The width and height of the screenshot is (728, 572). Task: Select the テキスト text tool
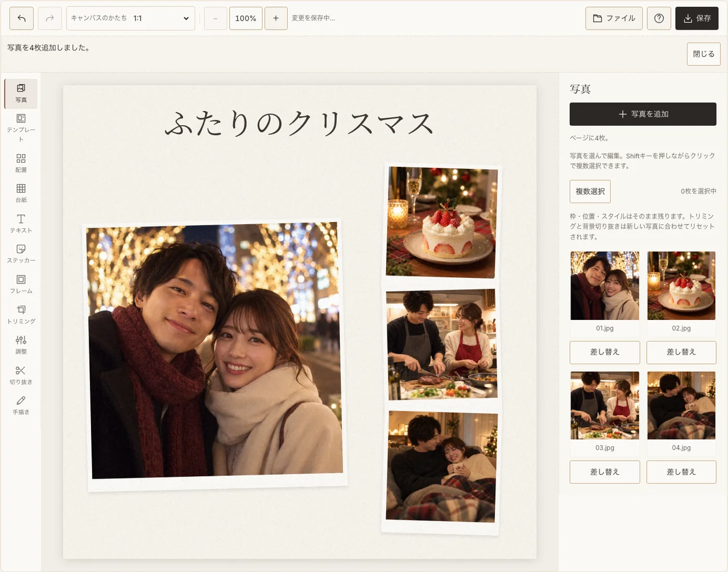(21, 223)
